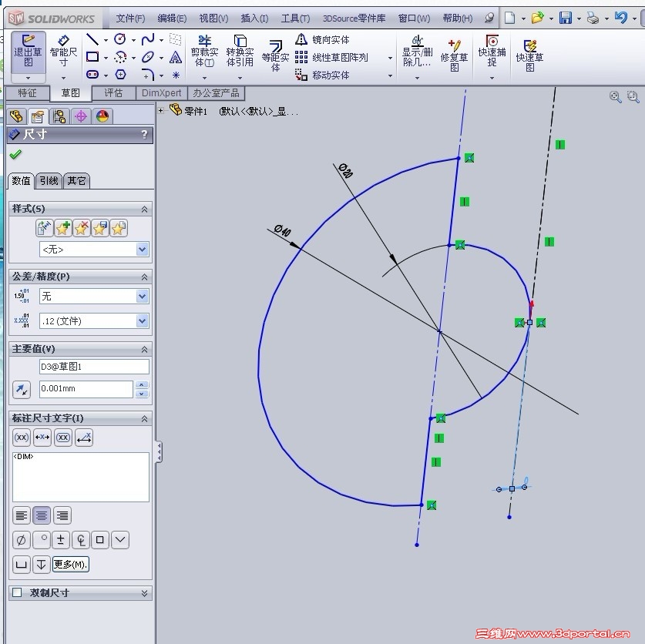Open the FeatureManager design tree tab

(16, 116)
